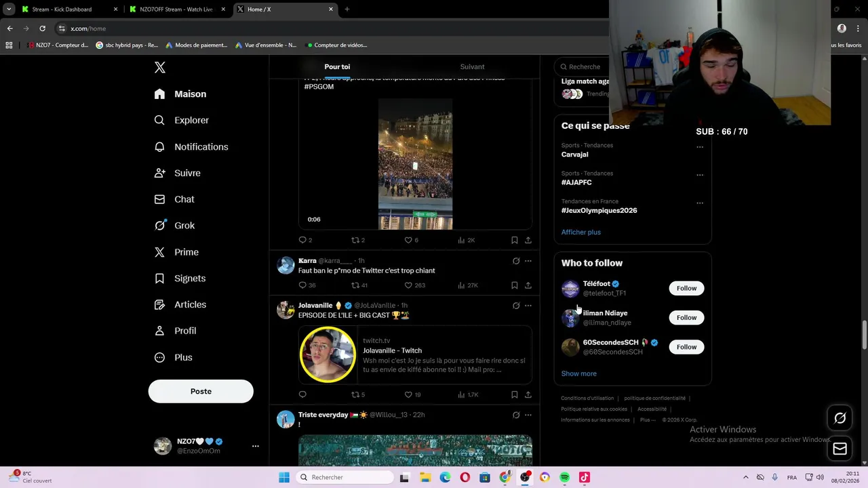The image size is (868, 488).
Task: Follow 60SecondesSCH account
Action: pyautogui.click(x=686, y=347)
